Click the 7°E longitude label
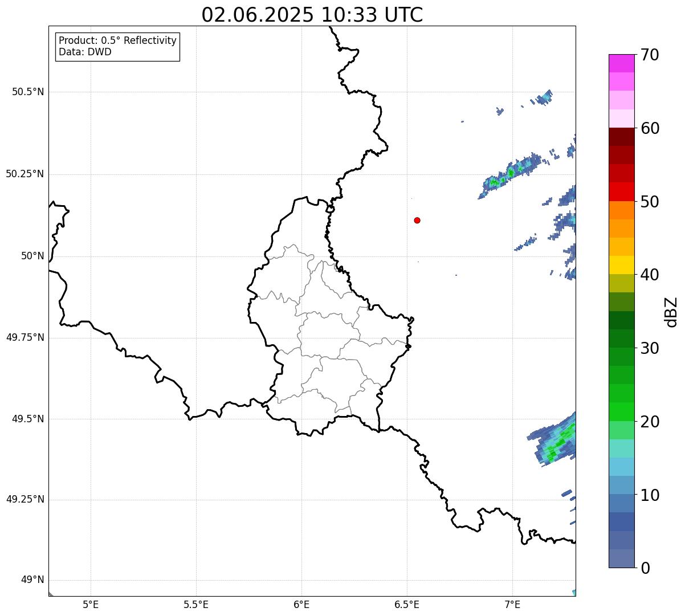Viewport: 685px width, 616px height. click(512, 605)
